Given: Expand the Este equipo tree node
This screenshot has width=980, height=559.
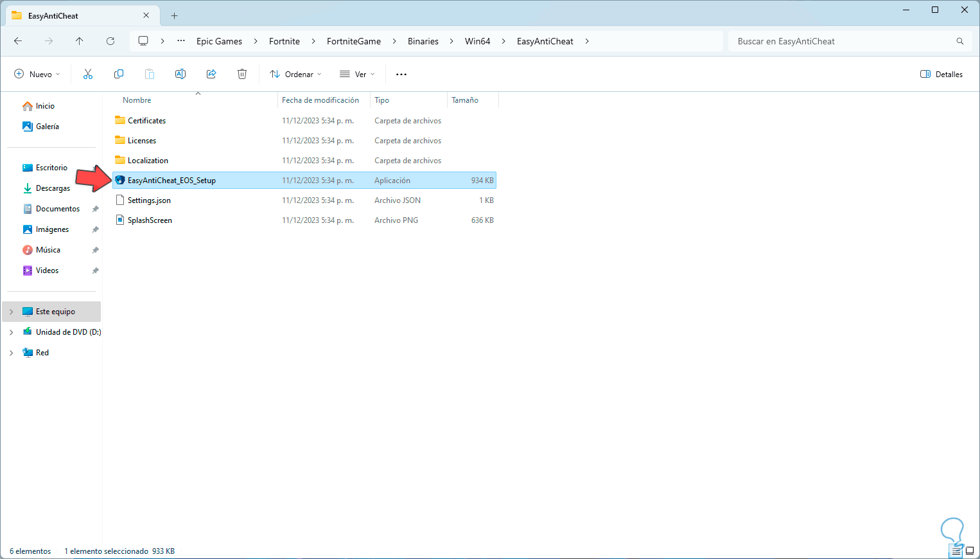Looking at the screenshot, I should tap(11, 312).
